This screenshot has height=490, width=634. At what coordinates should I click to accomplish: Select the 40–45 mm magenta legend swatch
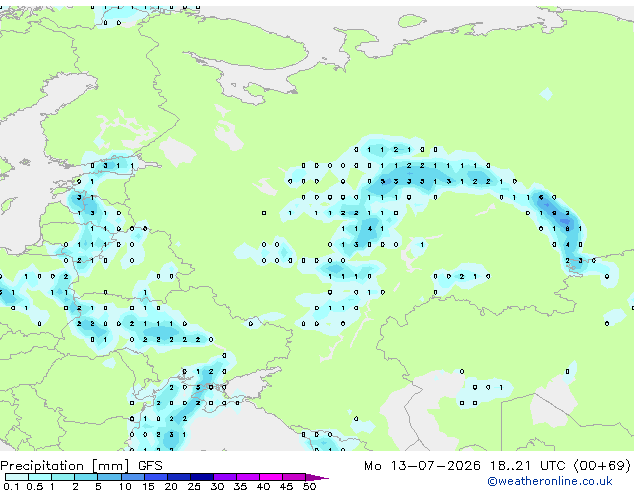pos(271,477)
